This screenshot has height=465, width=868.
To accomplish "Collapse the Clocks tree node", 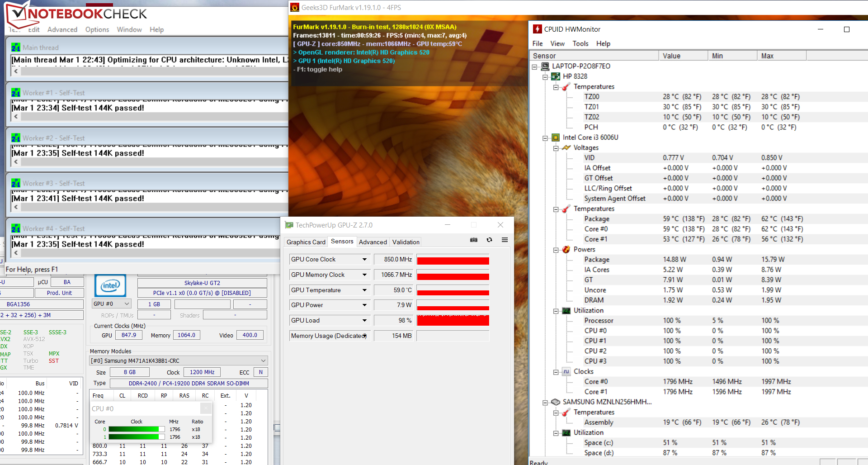I will (x=556, y=372).
